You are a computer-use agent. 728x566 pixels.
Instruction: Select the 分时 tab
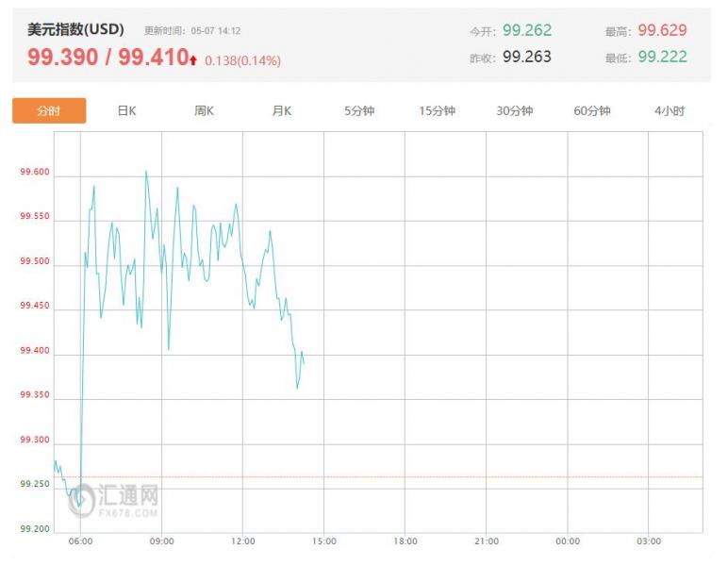(49, 110)
